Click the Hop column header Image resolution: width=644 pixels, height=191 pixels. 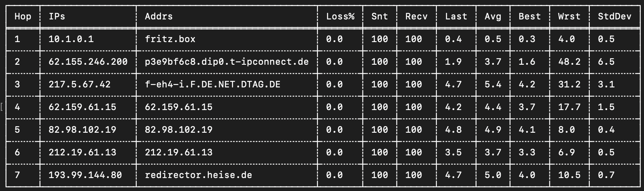click(x=23, y=17)
